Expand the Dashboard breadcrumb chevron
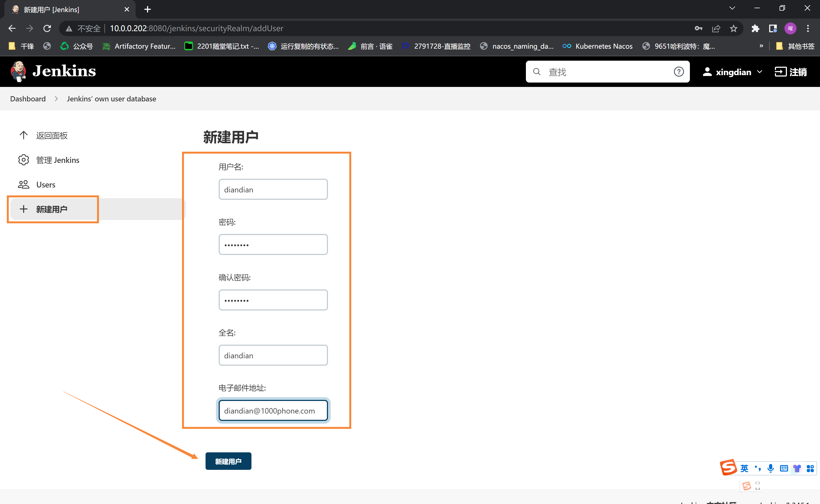The image size is (820, 504). click(x=56, y=99)
